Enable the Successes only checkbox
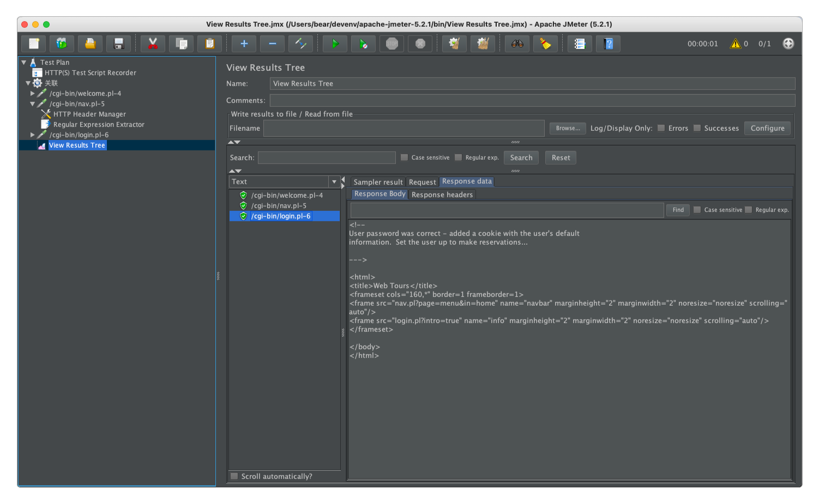Screen dimensions: 819x504 [697, 128]
